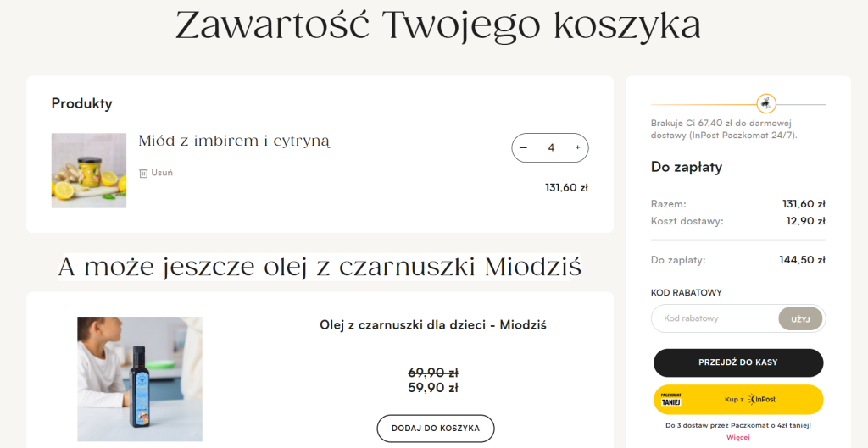The height and width of the screenshot is (448, 868).
Task: Open the black seed oil bottle image
Action: (140, 379)
